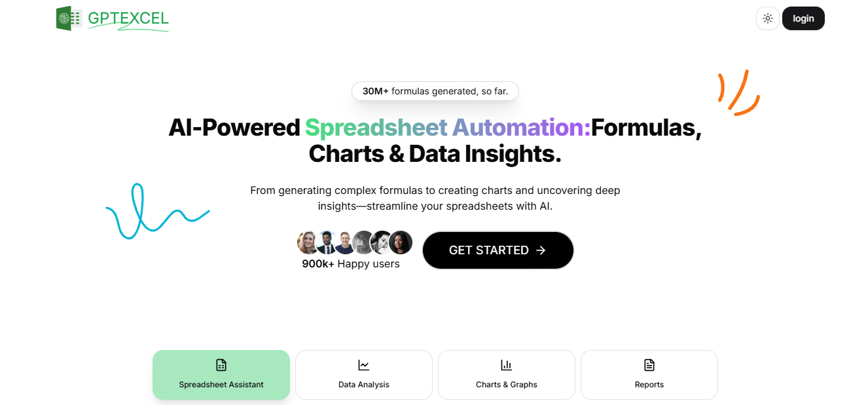
Task: Click the GET STARTED button
Action: pyautogui.click(x=498, y=250)
